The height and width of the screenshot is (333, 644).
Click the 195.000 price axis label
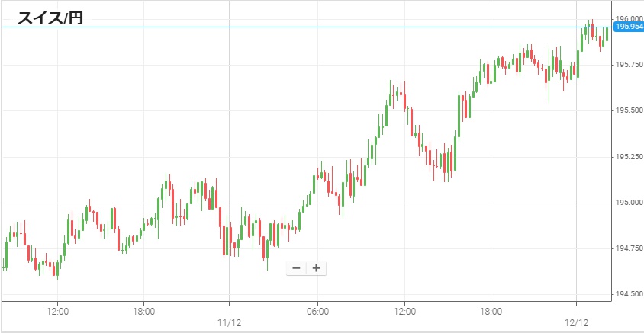(x=629, y=203)
